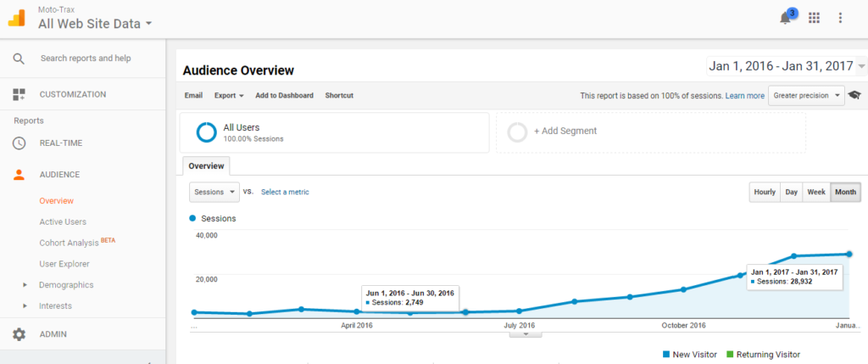
Task: Select Overview in the Audience sidebar
Action: (57, 200)
